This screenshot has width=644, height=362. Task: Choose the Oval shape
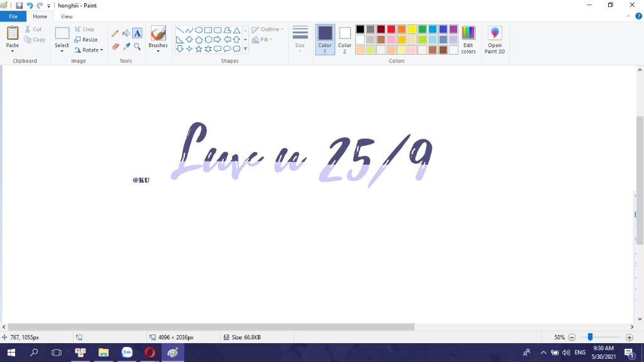coord(198,30)
